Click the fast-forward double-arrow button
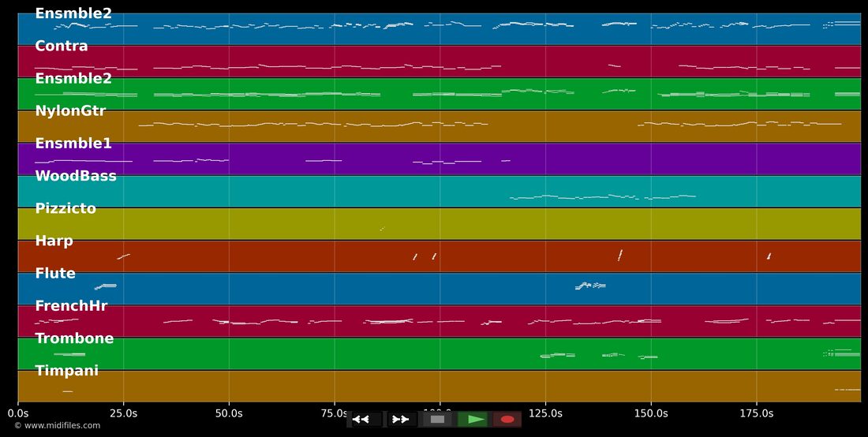Viewport: 868px width, 437px height. 402,420
